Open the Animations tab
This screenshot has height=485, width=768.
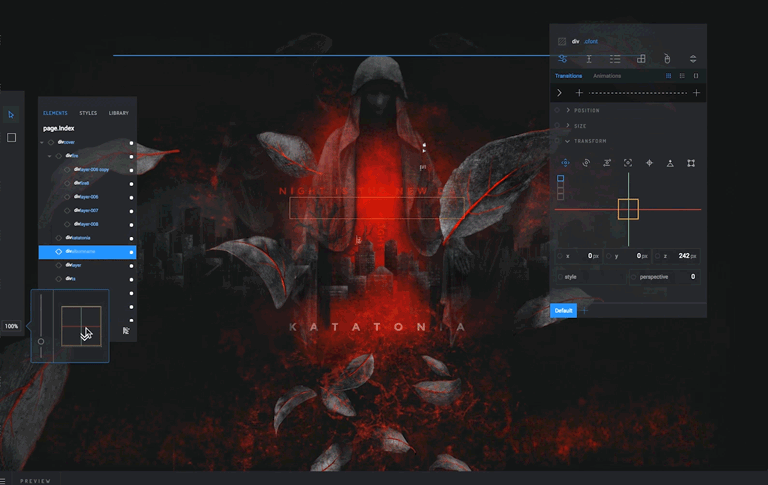click(x=607, y=76)
